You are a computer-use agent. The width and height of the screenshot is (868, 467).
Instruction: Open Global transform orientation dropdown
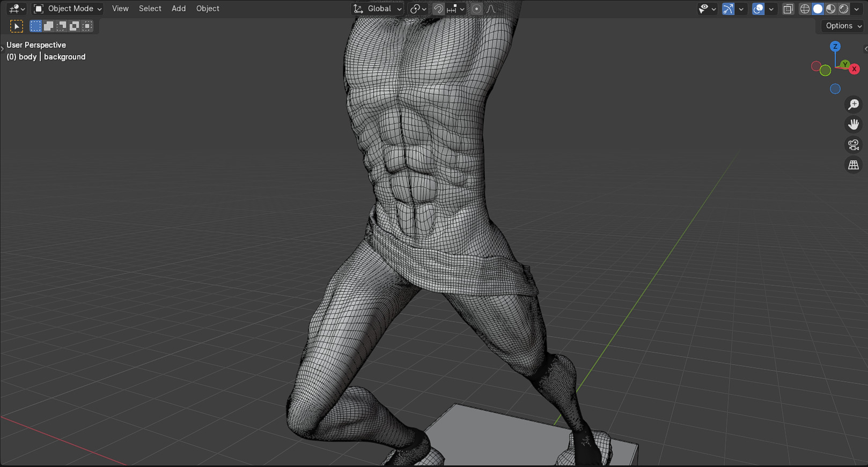pyautogui.click(x=377, y=9)
